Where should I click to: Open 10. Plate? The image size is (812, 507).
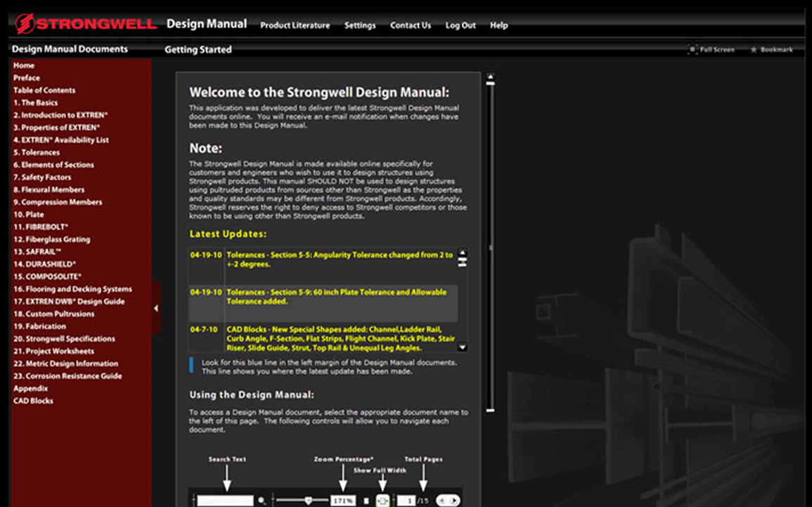29,214
